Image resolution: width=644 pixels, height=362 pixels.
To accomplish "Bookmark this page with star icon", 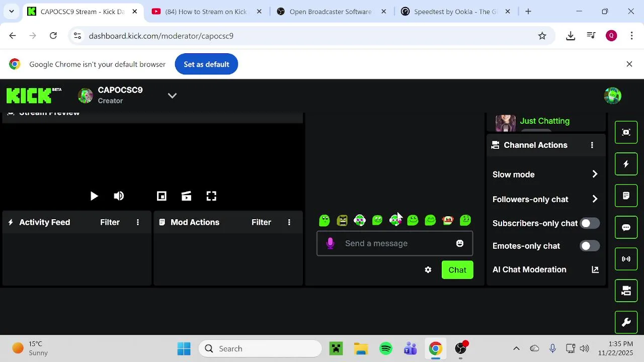I will 542,36.
